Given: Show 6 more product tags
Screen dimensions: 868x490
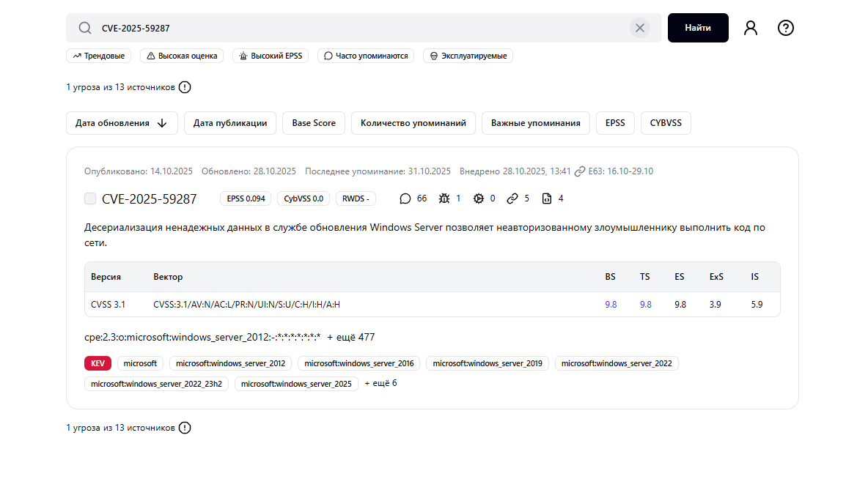Looking at the screenshot, I should tap(380, 382).
